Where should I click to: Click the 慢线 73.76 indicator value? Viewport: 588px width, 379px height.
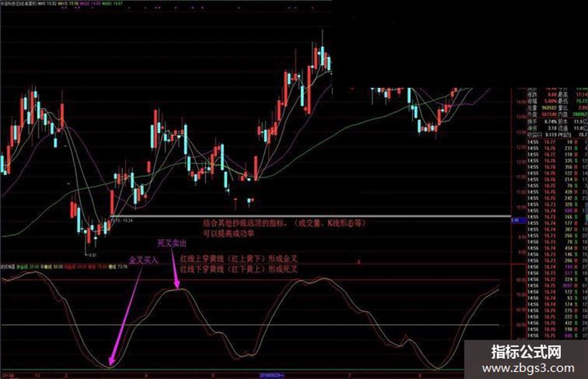point(118,267)
